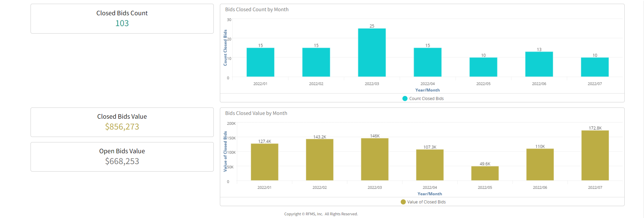Click the 2022/06 axis label in count chart
The image size is (644, 218).
pyautogui.click(x=539, y=84)
